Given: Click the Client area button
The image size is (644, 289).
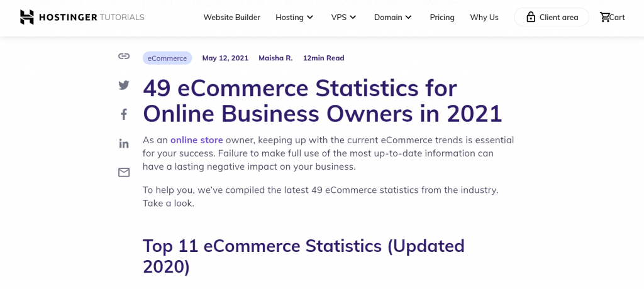Looking at the screenshot, I should (x=552, y=17).
